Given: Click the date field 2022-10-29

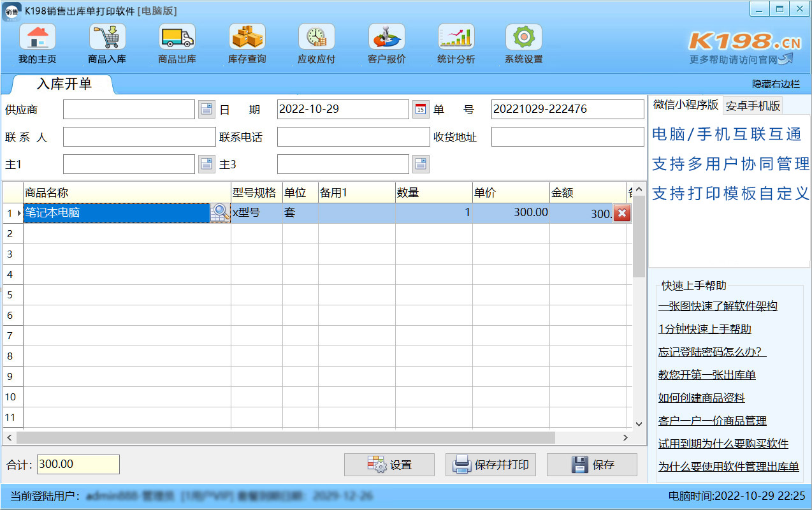Looking at the screenshot, I should click(x=343, y=110).
